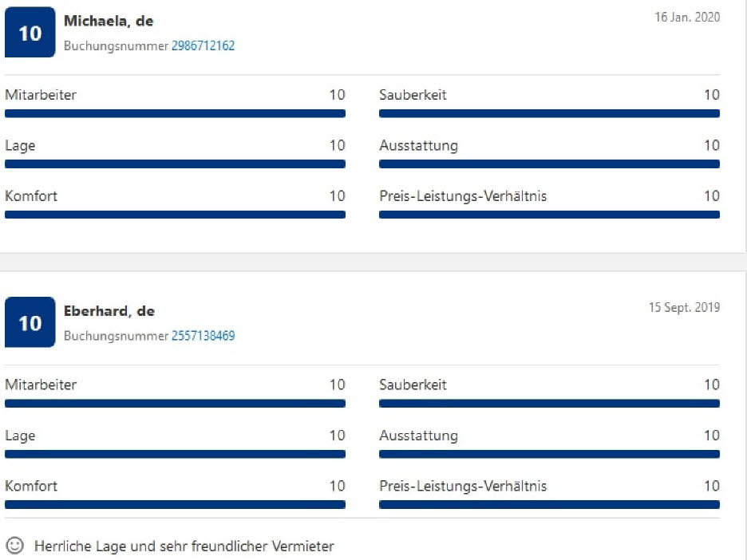Click Michaela's blue score badge
The height and width of the screenshot is (560, 747).
(x=30, y=33)
